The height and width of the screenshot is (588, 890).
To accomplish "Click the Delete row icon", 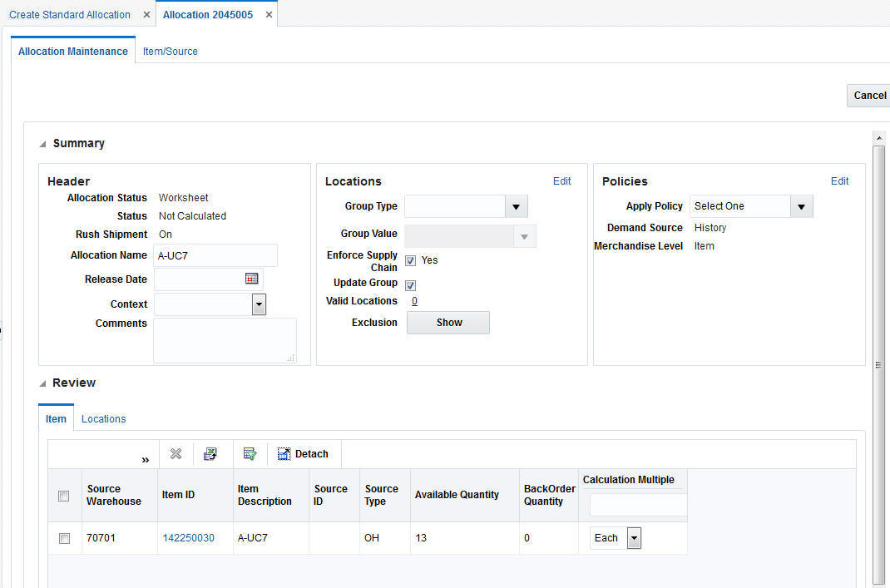I will [176, 453].
